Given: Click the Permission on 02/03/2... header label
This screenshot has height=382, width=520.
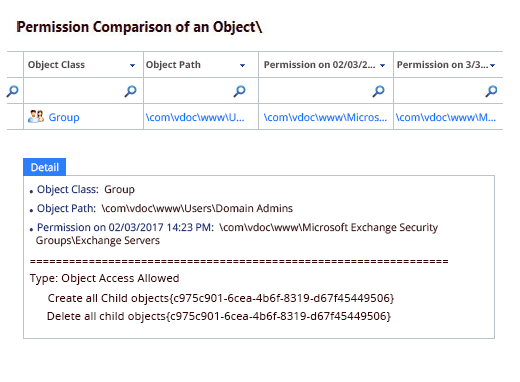Looking at the screenshot, I should coord(319,65).
